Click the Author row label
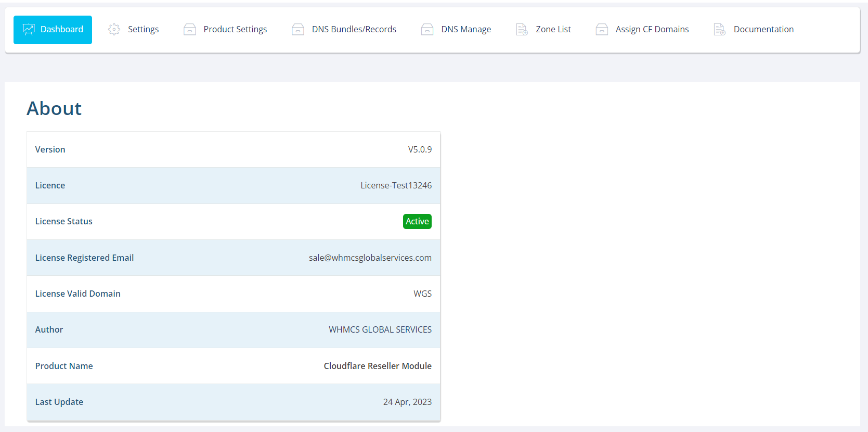868x432 pixels. pos(49,329)
